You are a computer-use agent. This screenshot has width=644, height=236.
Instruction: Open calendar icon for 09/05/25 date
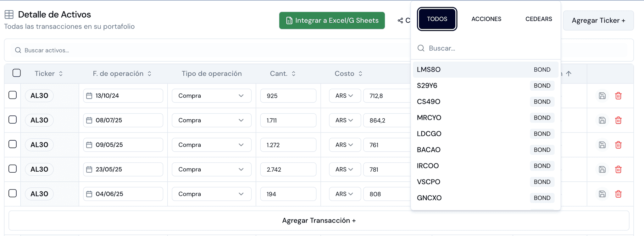tap(89, 145)
